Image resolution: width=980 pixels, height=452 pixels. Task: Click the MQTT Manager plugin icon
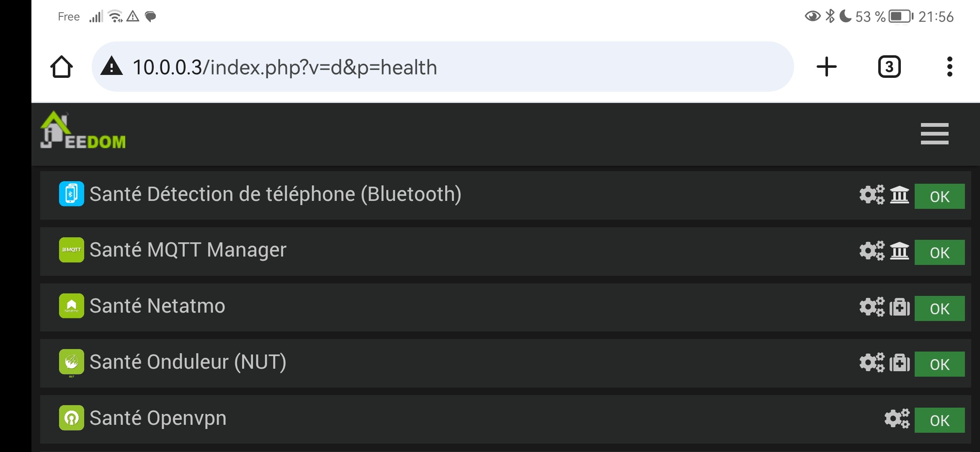[72, 250]
